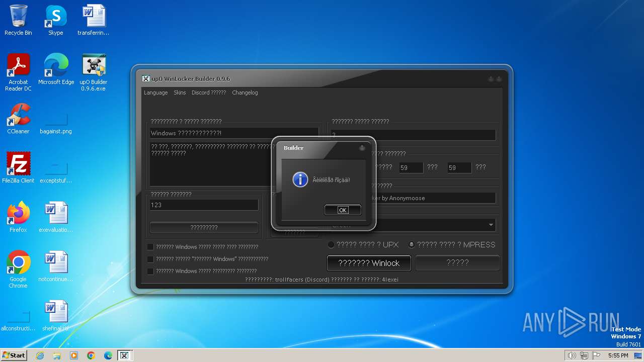Image resolution: width=644 pixels, height=362 pixels.
Task: Select upO Builder 0.9.6.exe desktop icon
Action: [x=94, y=73]
